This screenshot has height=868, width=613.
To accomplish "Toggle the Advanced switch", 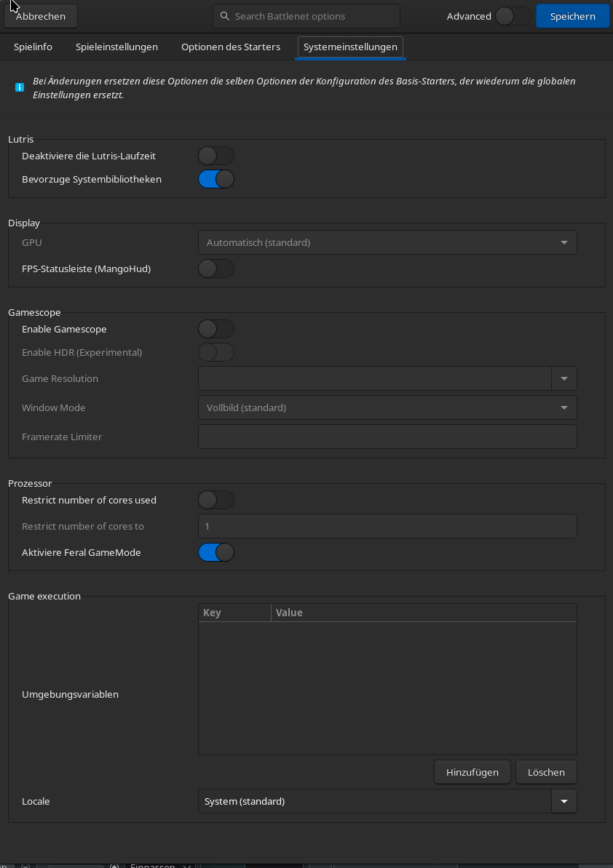I will coord(513,16).
